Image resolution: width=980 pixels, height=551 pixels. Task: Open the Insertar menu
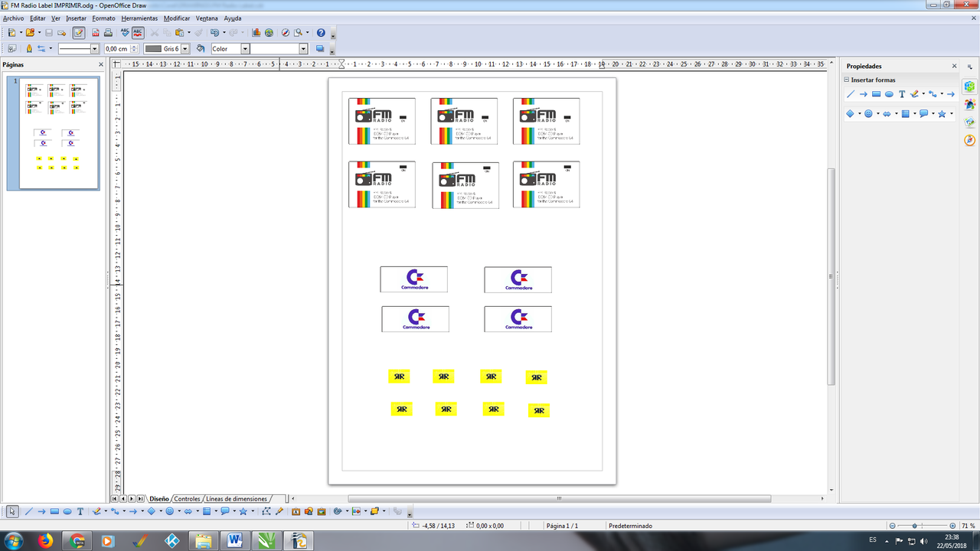click(x=76, y=18)
